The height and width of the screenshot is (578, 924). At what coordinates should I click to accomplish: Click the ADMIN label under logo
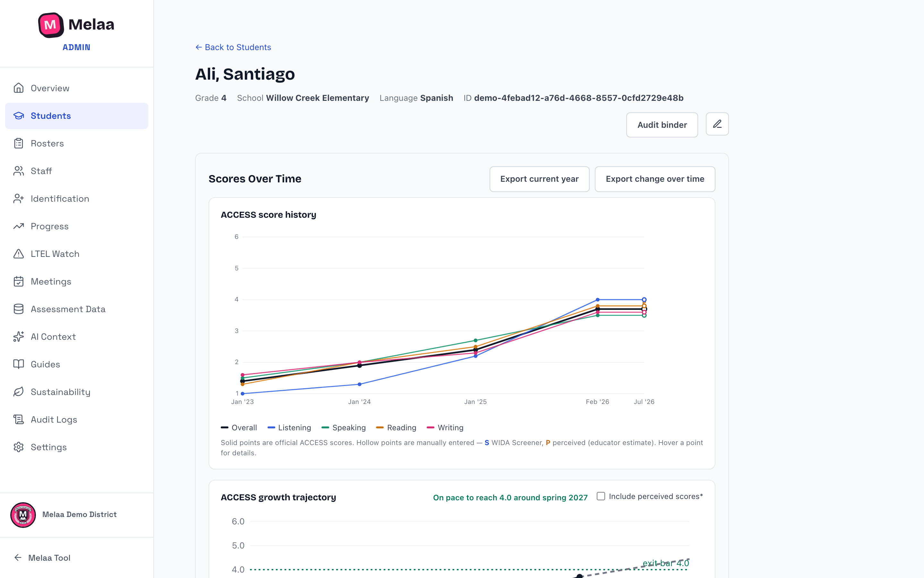pos(76,48)
